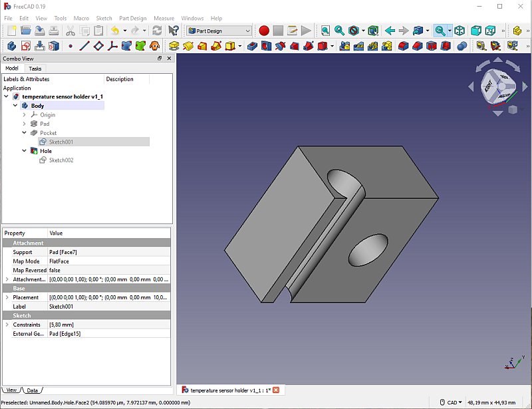Switch to Front view cube icon
Screen dimensions: 532x409
[476, 31]
